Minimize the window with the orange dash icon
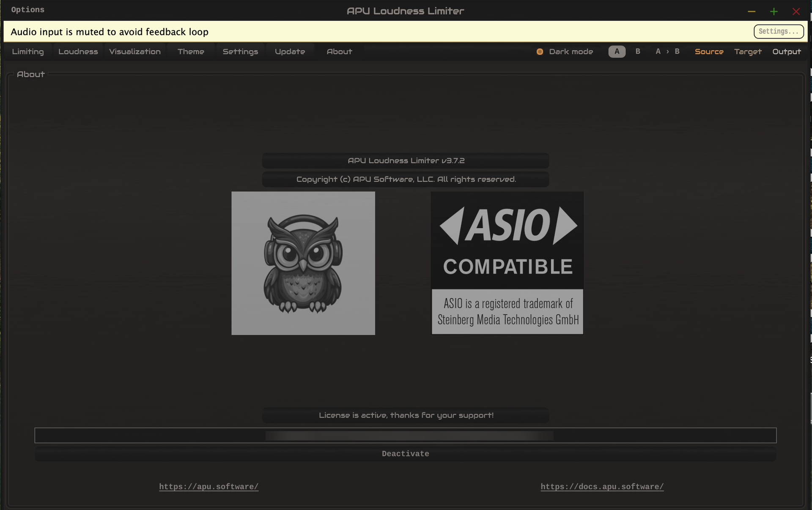The width and height of the screenshot is (812, 510). (752, 11)
